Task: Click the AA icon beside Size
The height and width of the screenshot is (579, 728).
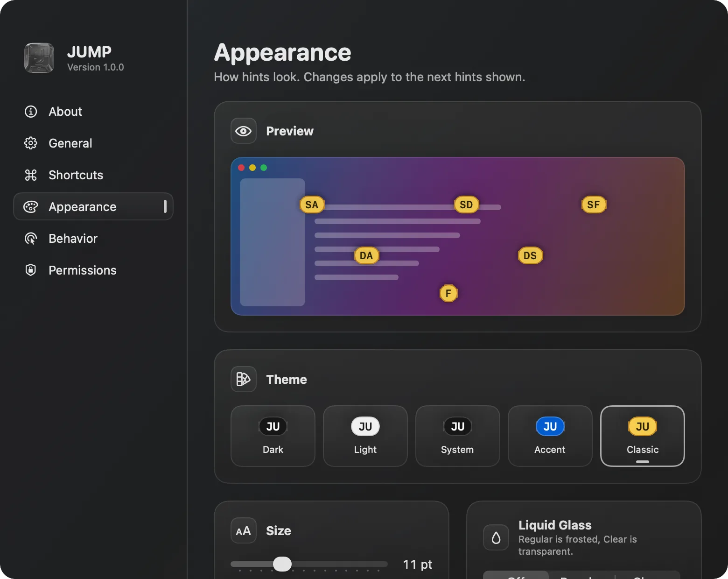Action: (244, 530)
